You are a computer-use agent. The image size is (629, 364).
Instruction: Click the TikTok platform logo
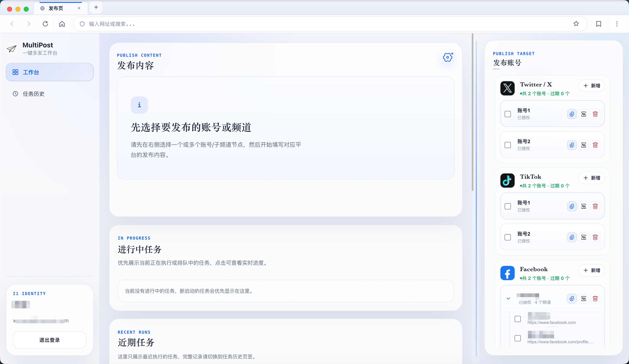[x=508, y=181]
